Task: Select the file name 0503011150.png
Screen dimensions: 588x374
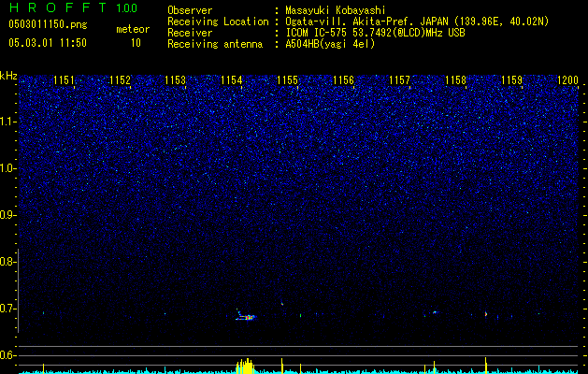Action: click(48, 25)
